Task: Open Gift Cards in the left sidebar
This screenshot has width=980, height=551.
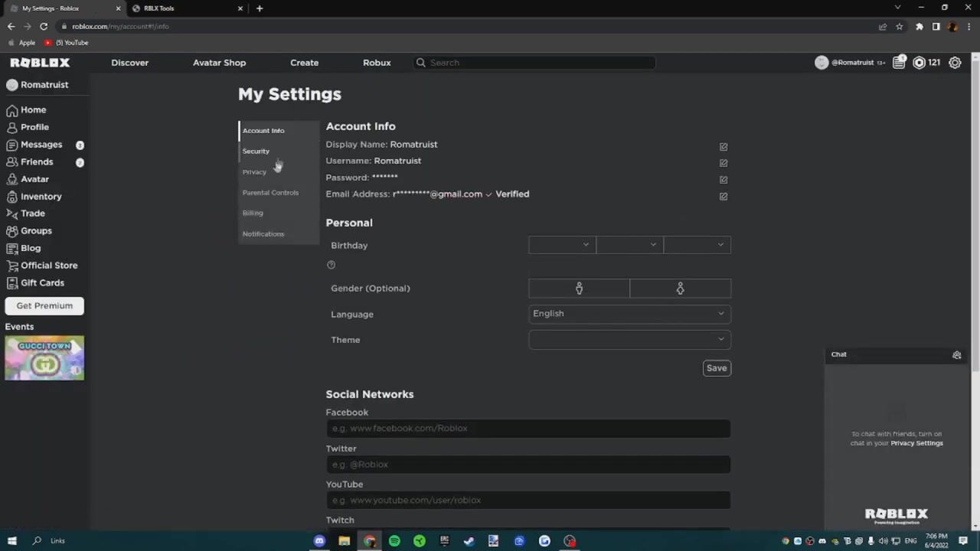Action: coord(35,283)
